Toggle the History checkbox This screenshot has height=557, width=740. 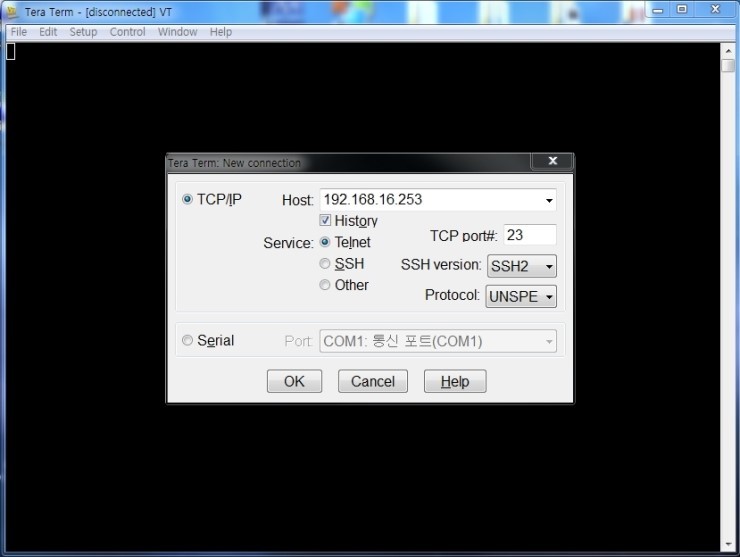325,220
